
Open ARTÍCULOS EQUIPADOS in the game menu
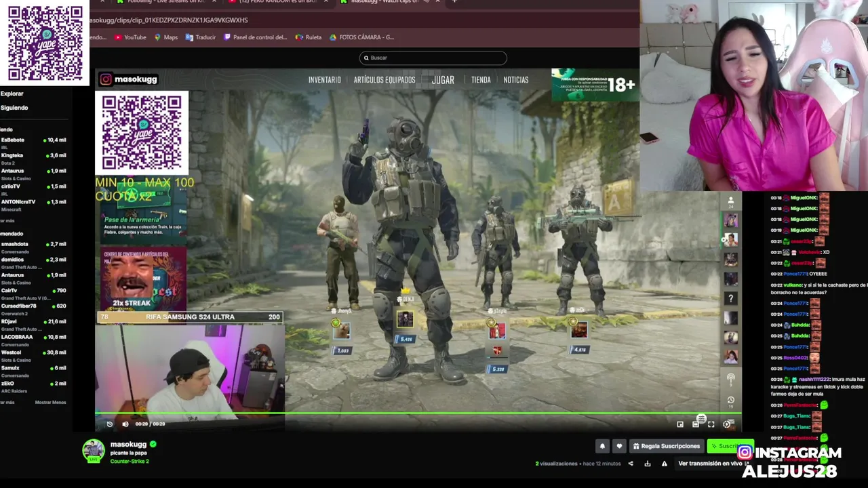(384, 80)
